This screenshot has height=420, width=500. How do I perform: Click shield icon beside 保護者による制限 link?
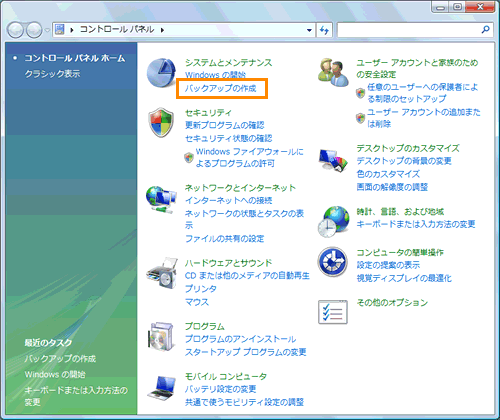click(x=360, y=93)
